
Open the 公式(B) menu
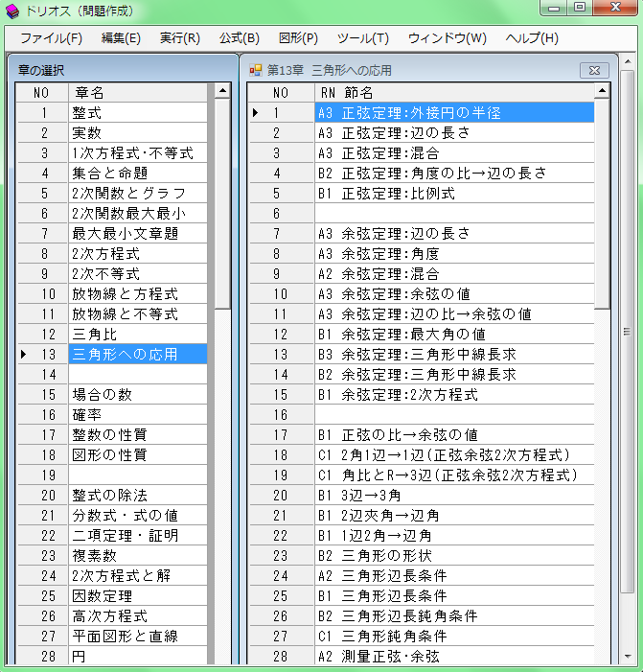coord(239,38)
